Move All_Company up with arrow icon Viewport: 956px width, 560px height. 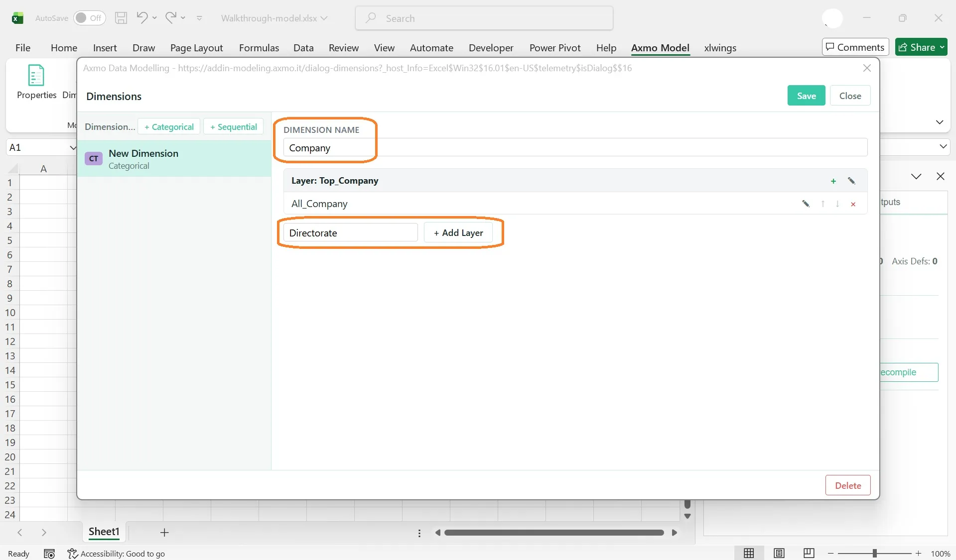tap(823, 204)
